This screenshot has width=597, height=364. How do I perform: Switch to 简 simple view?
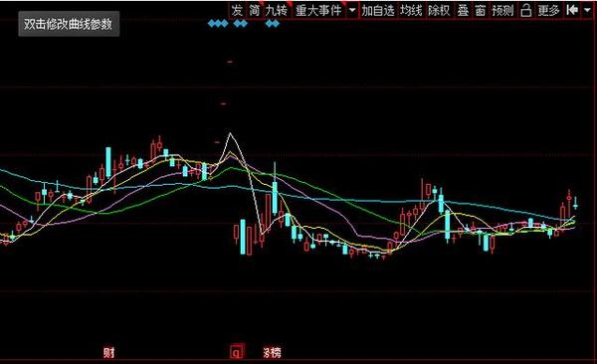(255, 10)
